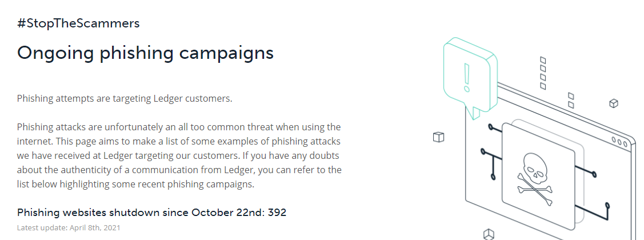Click the browser window illustration frame
The width and height of the screenshot is (644, 240).
coord(550,160)
